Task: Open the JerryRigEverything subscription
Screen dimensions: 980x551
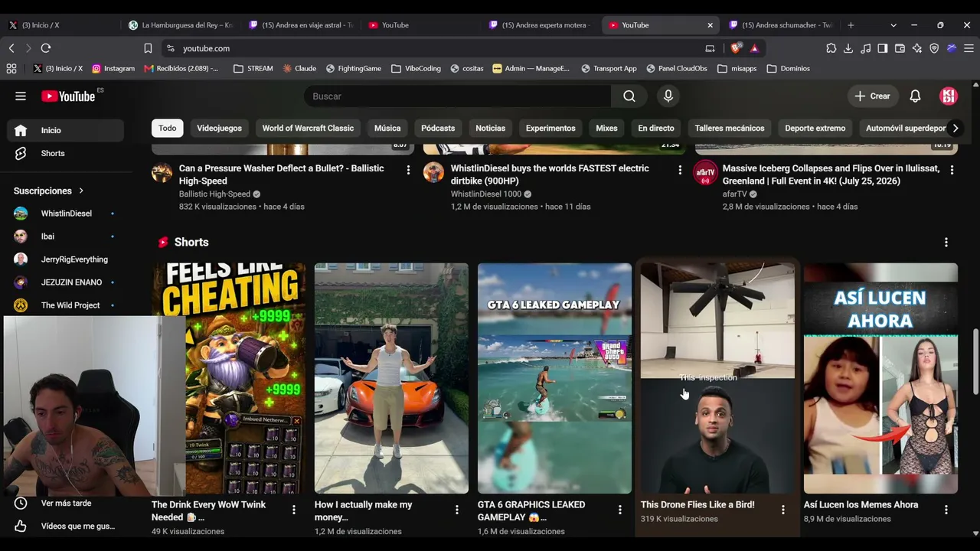Action: [65, 259]
